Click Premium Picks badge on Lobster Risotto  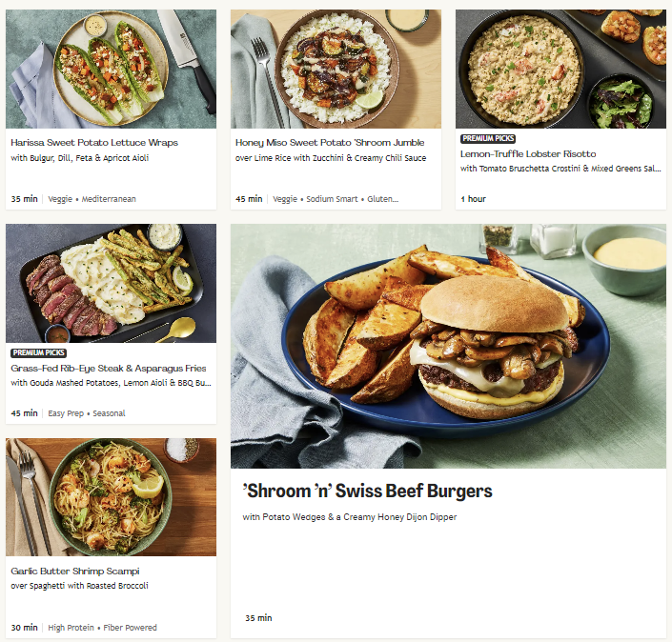488,139
